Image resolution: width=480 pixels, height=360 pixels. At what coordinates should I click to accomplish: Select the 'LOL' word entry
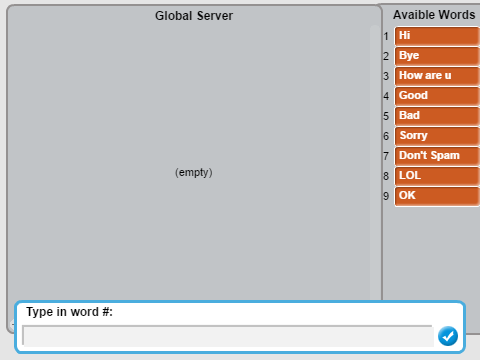coord(437,176)
